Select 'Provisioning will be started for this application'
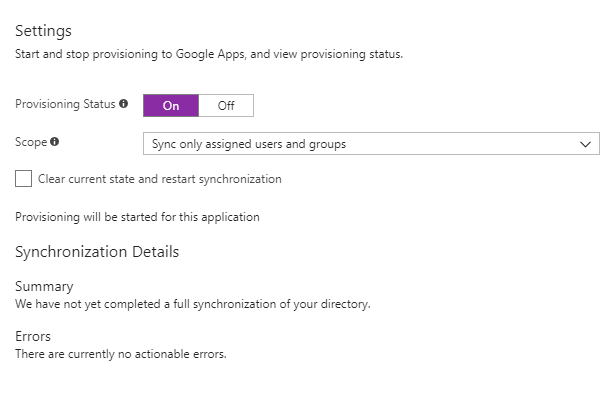The width and height of the screenshot is (607, 393). click(x=137, y=217)
